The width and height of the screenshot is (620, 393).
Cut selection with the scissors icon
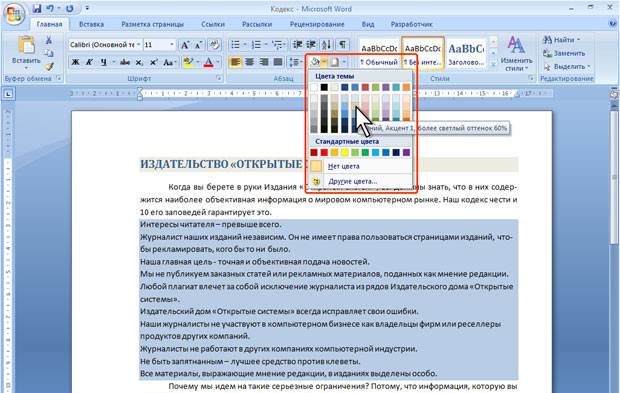[48, 40]
